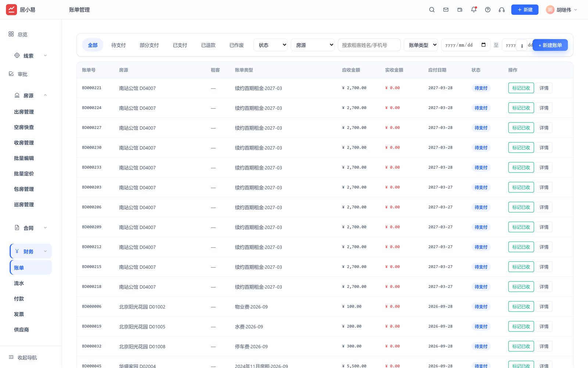Open the 状态 dropdown filter

[270, 45]
